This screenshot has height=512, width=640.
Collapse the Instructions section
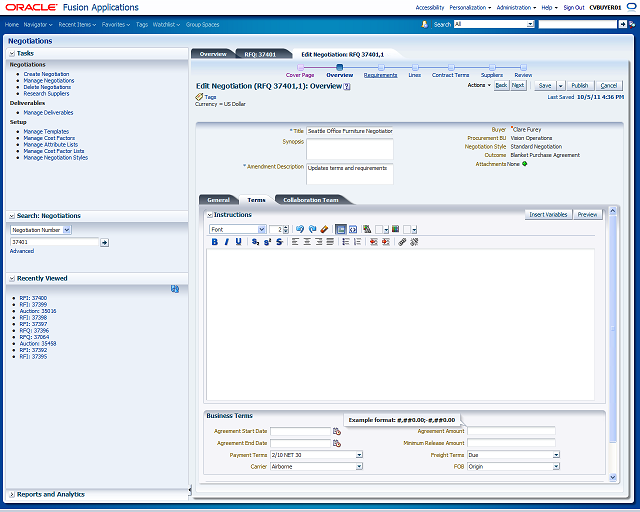pyautogui.click(x=209, y=215)
